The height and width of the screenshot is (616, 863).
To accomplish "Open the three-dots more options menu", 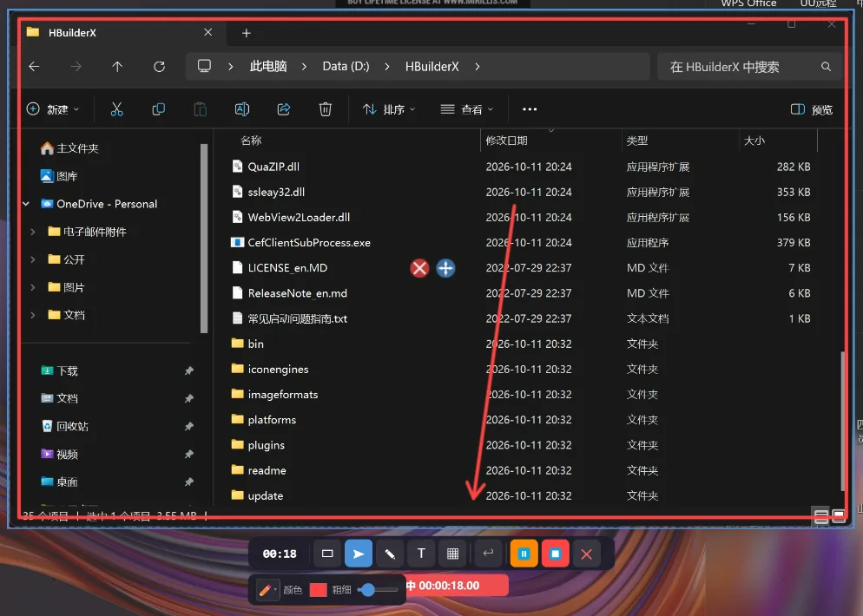I will pos(530,109).
